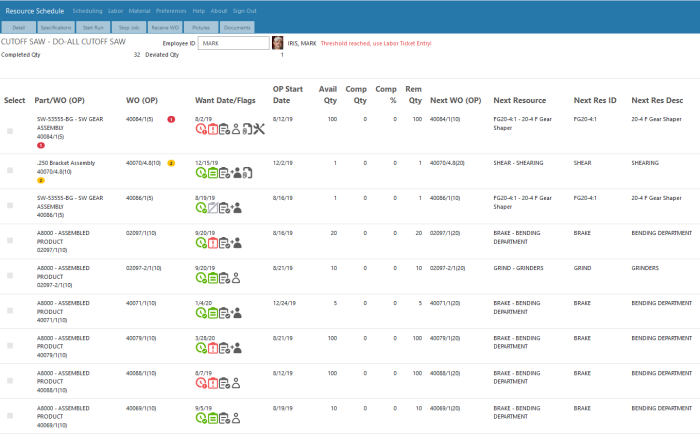The width and height of the screenshot is (700, 435).
Task: Click the red clipboard alert icon for WO 40084/1(5)
Action: pyautogui.click(x=213, y=130)
